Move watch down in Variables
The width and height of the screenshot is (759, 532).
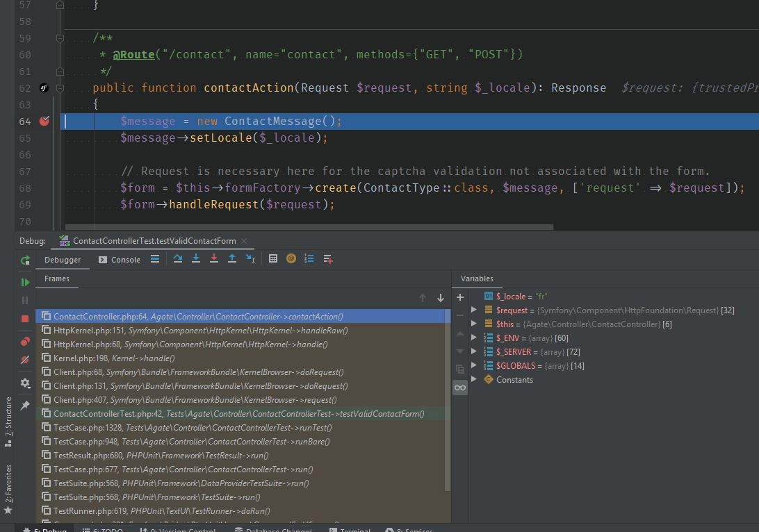[x=460, y=351]
